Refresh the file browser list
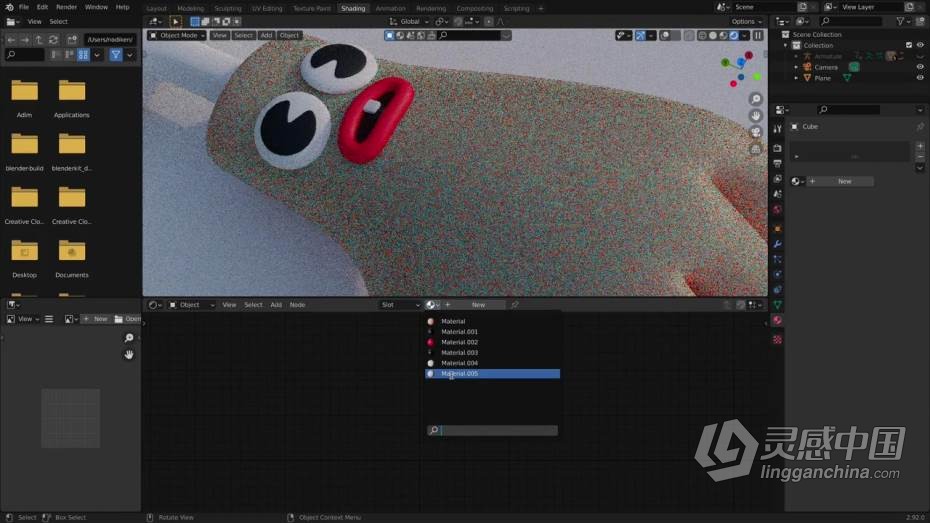Viewport: 930px width, 523px height. point(53,40)
